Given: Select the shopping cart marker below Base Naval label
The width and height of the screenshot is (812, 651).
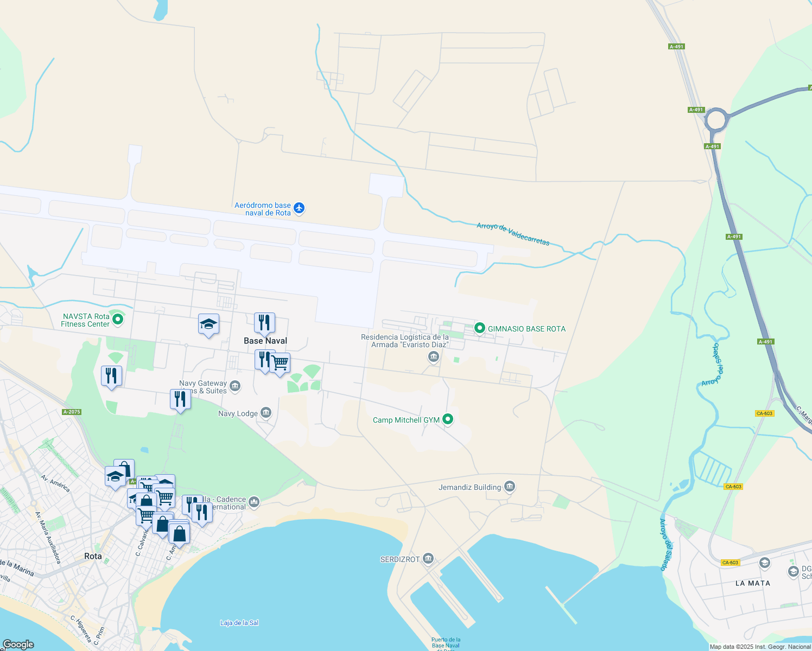Looking at the screenshot, I should point(280,364).
